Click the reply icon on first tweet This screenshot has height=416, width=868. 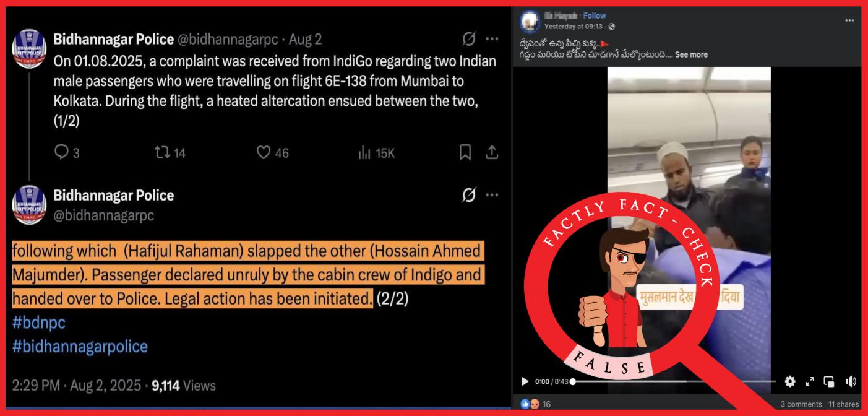tap(61, 152)
